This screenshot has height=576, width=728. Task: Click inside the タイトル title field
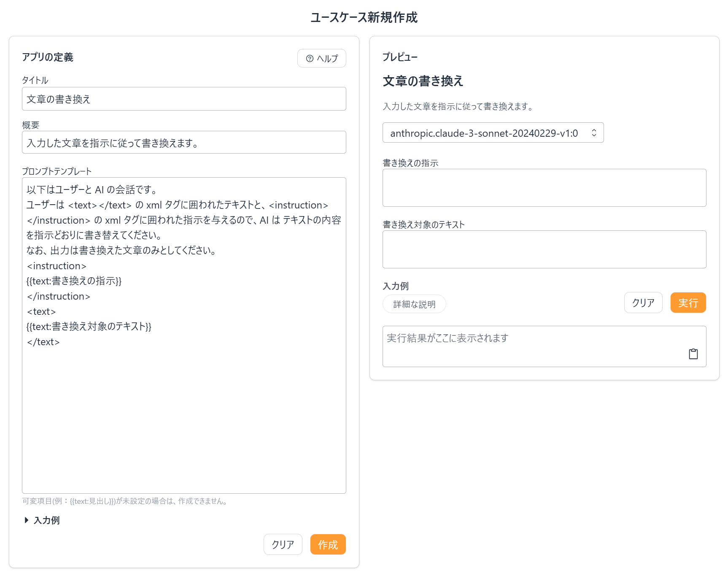pyautogui.click(x=184, y=99)
